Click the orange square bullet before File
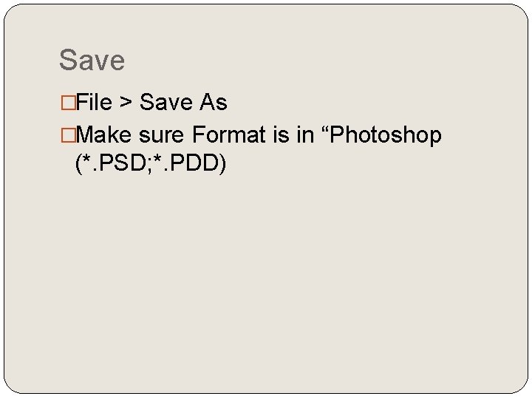Image resolution: width=532 pixels, height=399 pixels. click(68, 103)
